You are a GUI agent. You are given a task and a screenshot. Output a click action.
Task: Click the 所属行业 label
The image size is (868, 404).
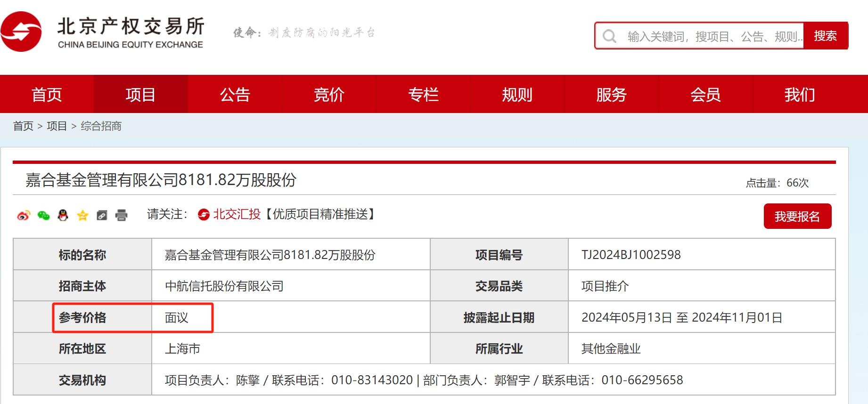499,348
